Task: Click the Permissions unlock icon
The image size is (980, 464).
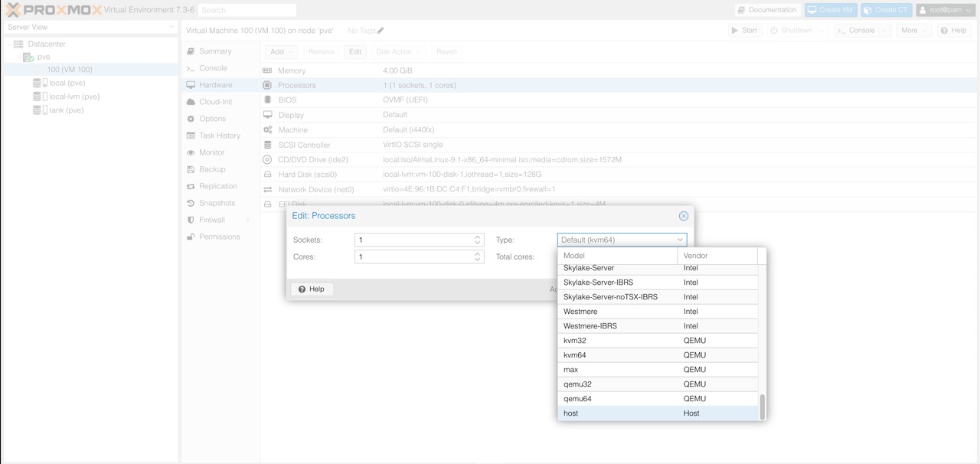Action: [x=191, y=237]
